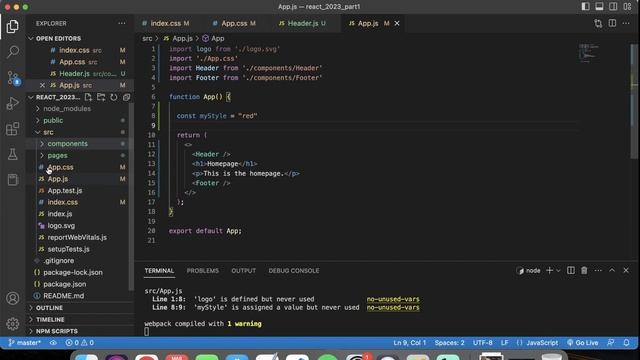
Task: Open errors and warnings count in status bar
Action: 80,343
